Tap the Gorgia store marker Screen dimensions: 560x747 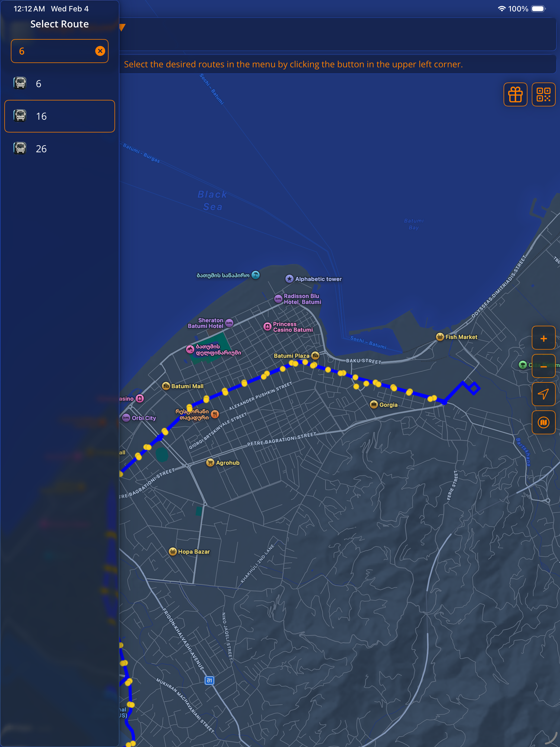click(x=374, y=404)
